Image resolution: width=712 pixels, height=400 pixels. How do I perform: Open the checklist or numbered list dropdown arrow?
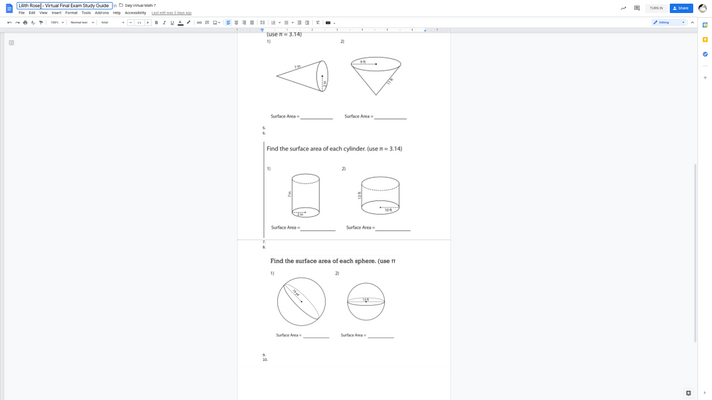(279, 23)
